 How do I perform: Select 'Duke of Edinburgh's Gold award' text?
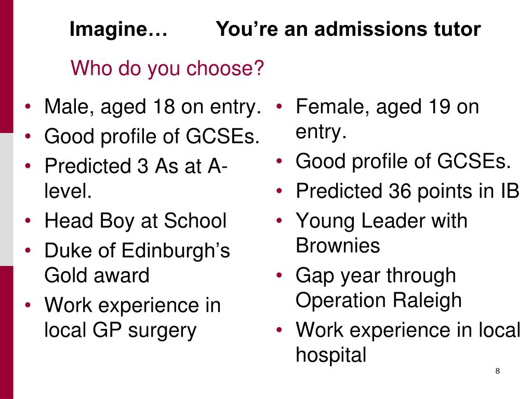coord(137,263)
